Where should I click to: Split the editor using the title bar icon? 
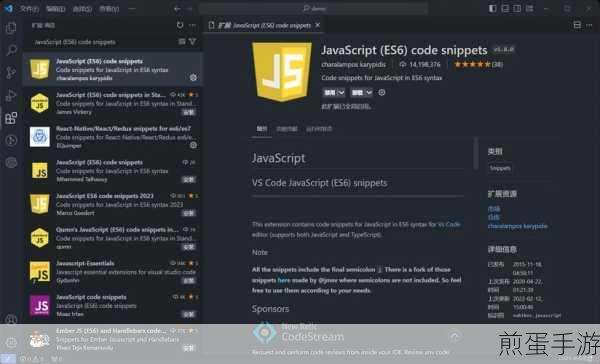(577, 25)
